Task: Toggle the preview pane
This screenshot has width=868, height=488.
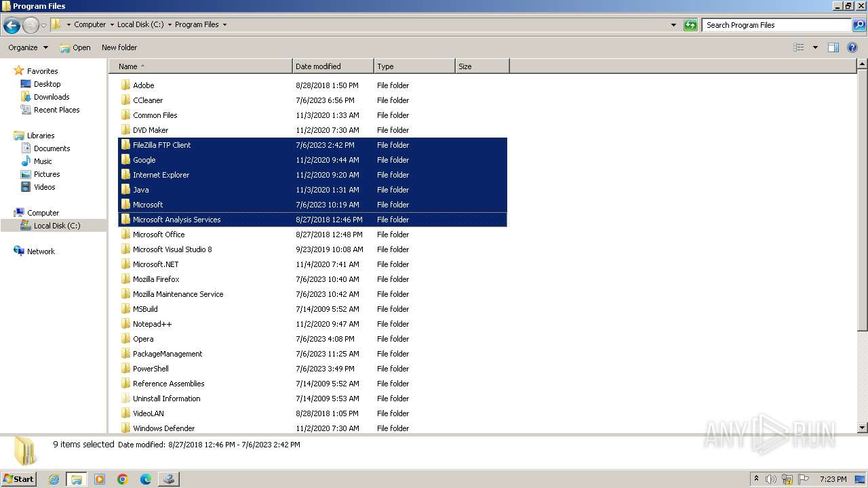Action: click(x=833, y=47)
